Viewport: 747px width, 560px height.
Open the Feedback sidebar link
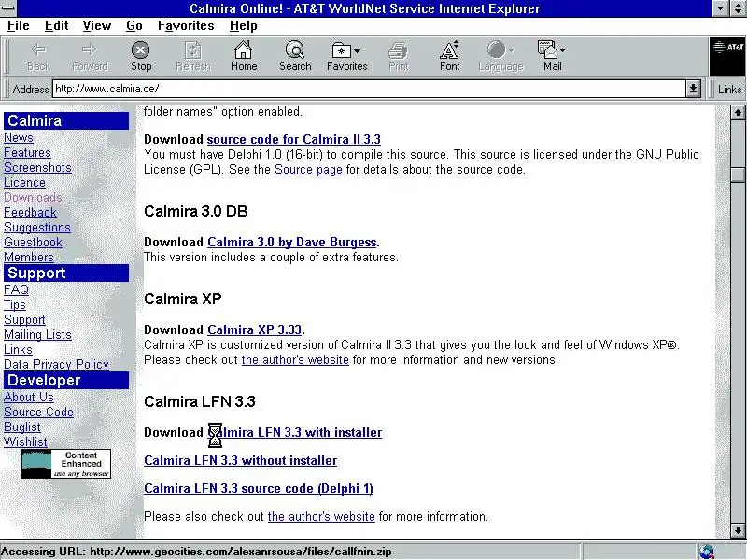pyautogui.click(x=30, y=213)
